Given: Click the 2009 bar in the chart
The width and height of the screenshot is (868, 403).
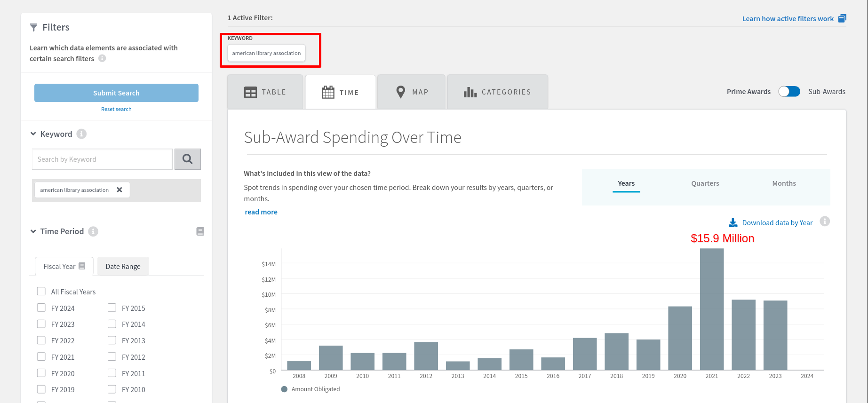Looking at the screenshot, I should (x=331, y=358).
